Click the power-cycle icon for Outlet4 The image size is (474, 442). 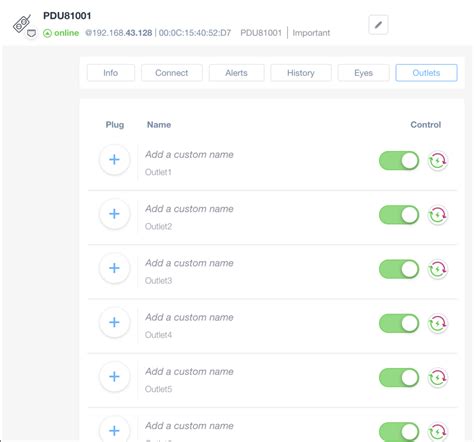[x=437, y=323]
